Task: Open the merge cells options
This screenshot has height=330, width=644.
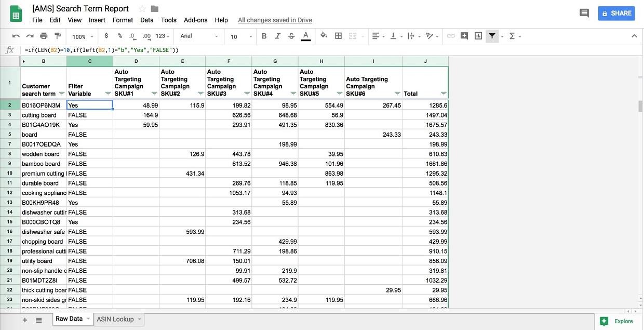Action: click(353, 36)
